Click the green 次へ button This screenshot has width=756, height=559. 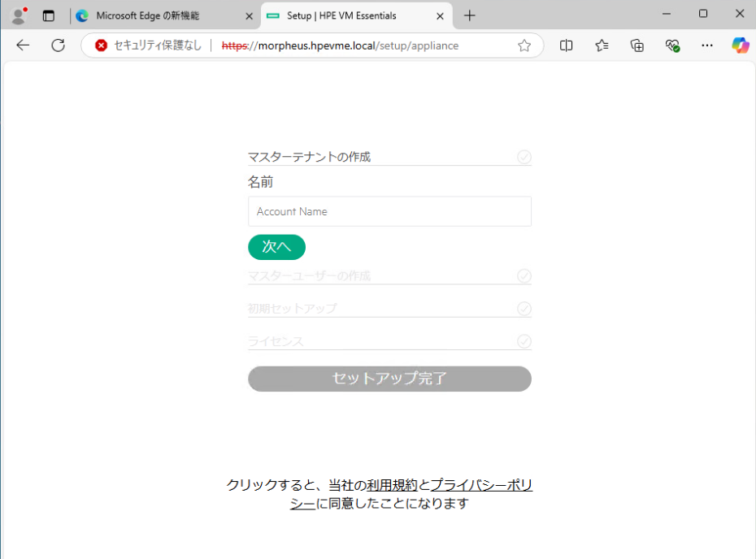[276, 247]
